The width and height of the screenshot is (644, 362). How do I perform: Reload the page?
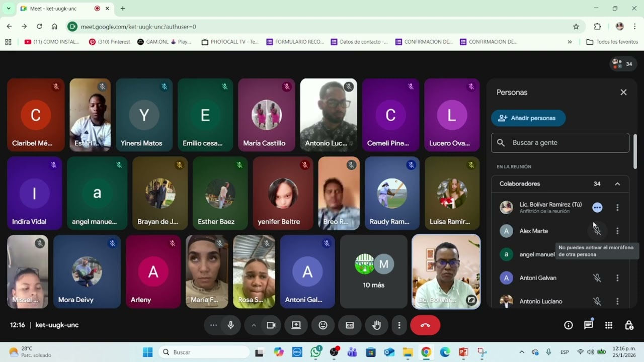(x=39, y=27)
